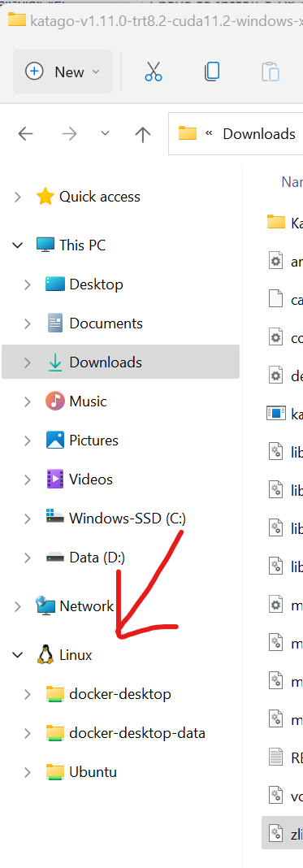Screen dimensions: 303x868
Task: Open recent locations dropdown chevron
Action: coord(105,133)
